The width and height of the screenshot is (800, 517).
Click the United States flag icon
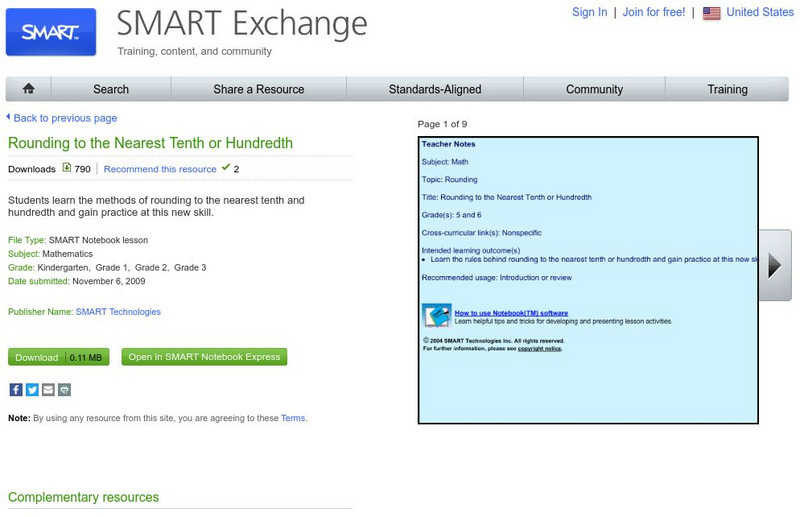pyautogui.click(x=711, y=13)
